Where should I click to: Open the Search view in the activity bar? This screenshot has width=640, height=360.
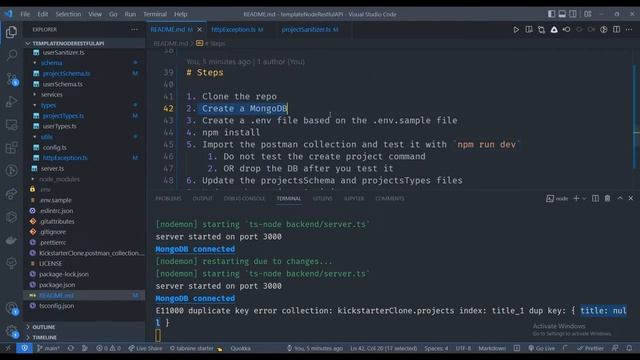click(x=11, y=55)
